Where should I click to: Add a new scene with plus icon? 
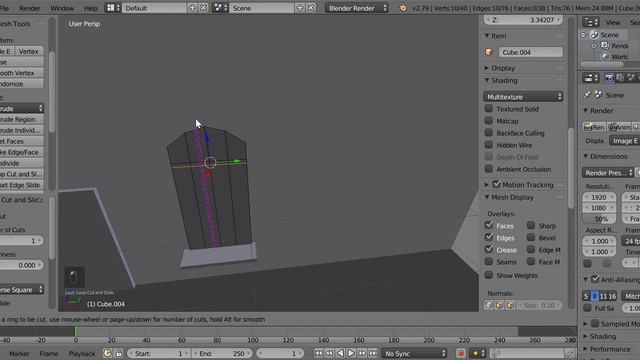pyautogui.click(x=300, y=8)
